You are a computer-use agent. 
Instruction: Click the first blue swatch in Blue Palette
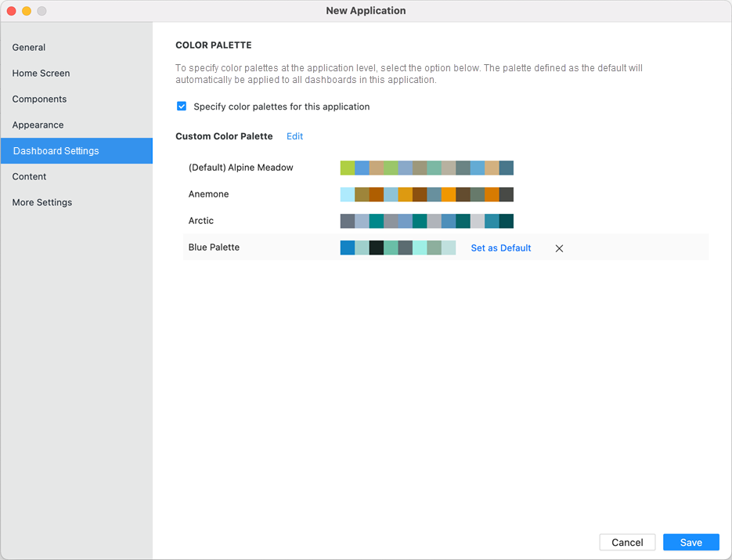coord(348,247)
